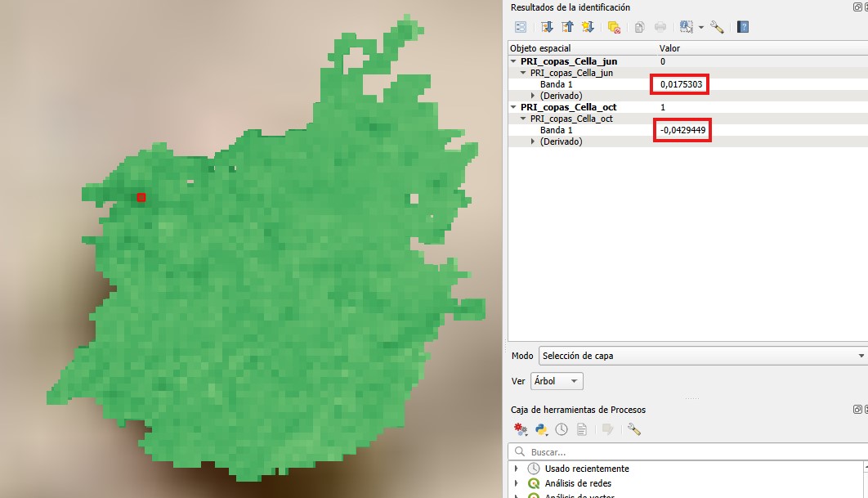Viewport: 868px width, 498px height.
Task: Open Processing toolbox options wrench icon
Action: coord(633,429)
